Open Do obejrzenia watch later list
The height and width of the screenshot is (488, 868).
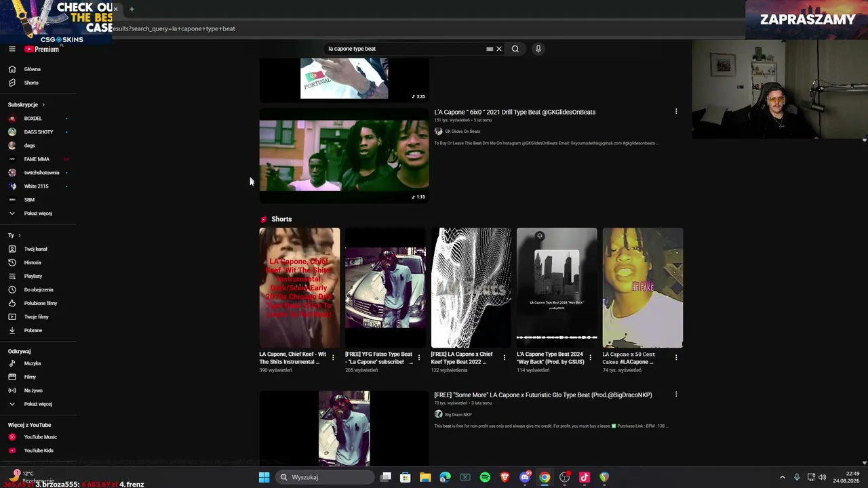(x=38, y=289)
